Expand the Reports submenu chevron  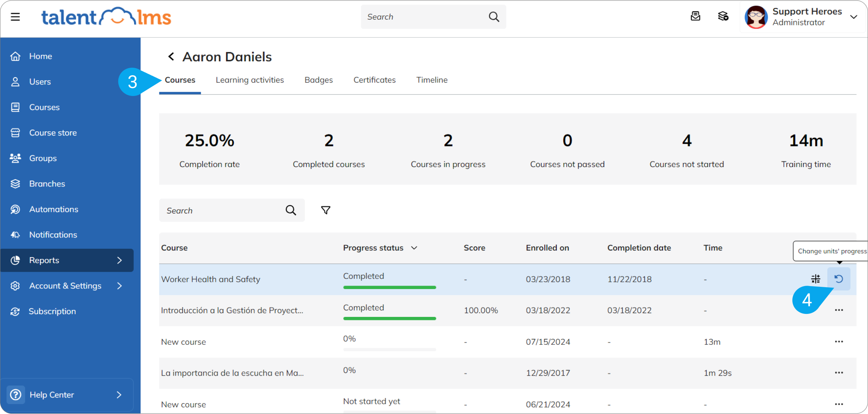tap(119, 260)
